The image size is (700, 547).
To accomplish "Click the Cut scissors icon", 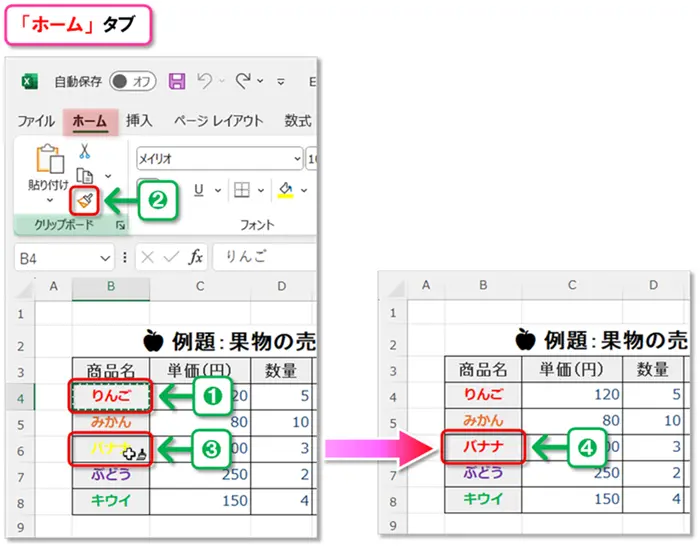I will [84, 151].
